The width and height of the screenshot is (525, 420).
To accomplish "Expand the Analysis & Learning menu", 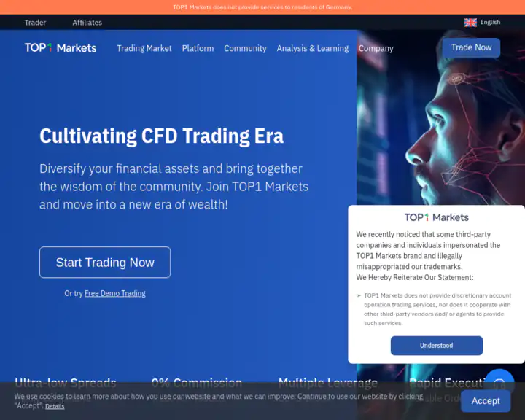I will point(312,48).
